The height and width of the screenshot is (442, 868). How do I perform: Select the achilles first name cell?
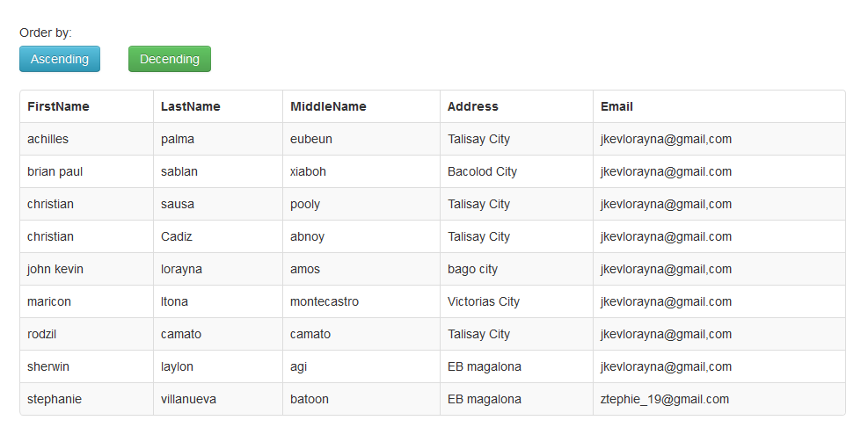pos(87,140)
